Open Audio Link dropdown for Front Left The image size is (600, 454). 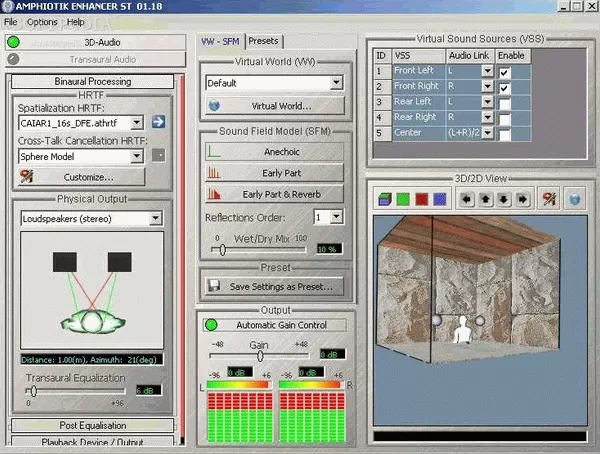[488, 71]
